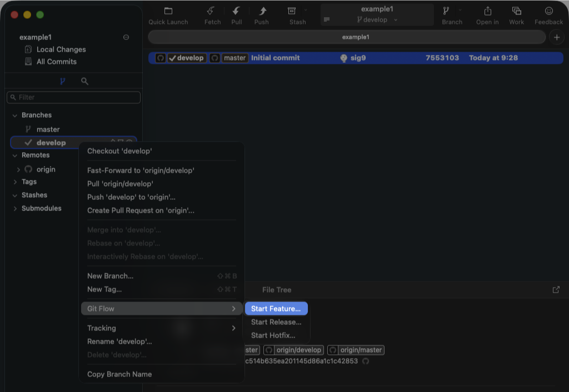Click the Pull toolbar icon
This screenshot has height=392, width=569.
point(236,11)
